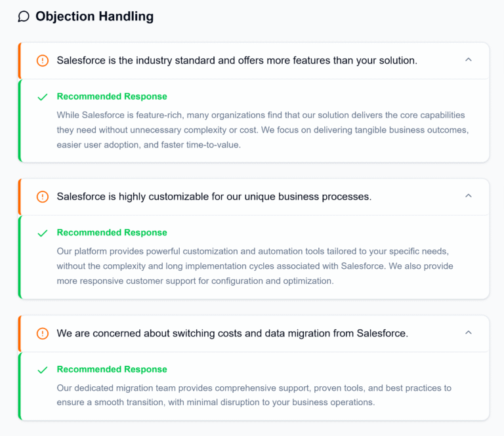Click the checkmark in the first Recommended Response
This screenshot has height=436, width=504.
[43, 97]
